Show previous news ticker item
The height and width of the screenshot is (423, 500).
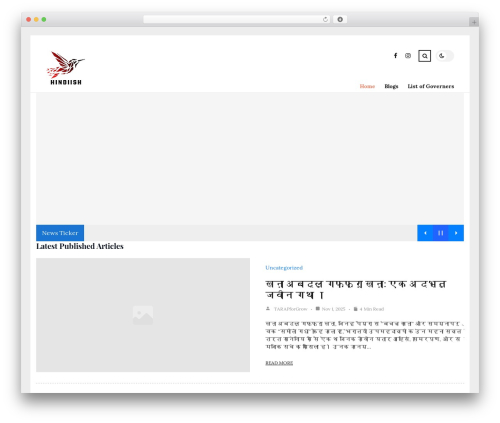425,233
